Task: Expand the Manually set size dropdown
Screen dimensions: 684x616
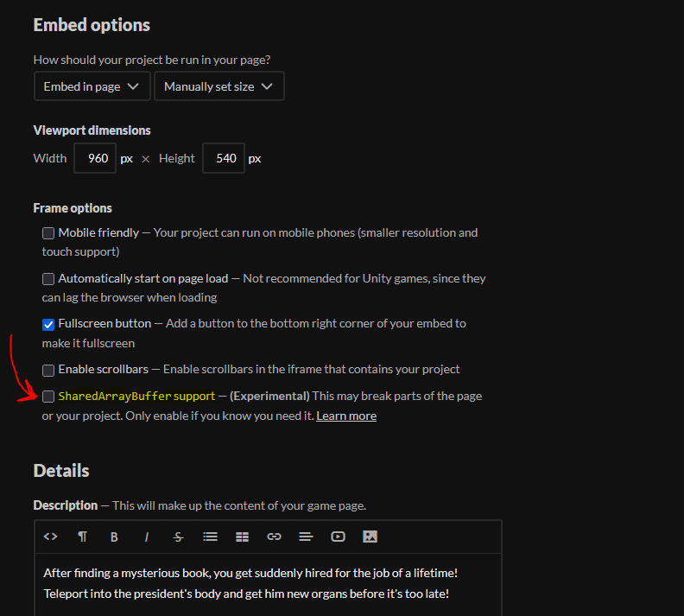Action: click(218, 86)
